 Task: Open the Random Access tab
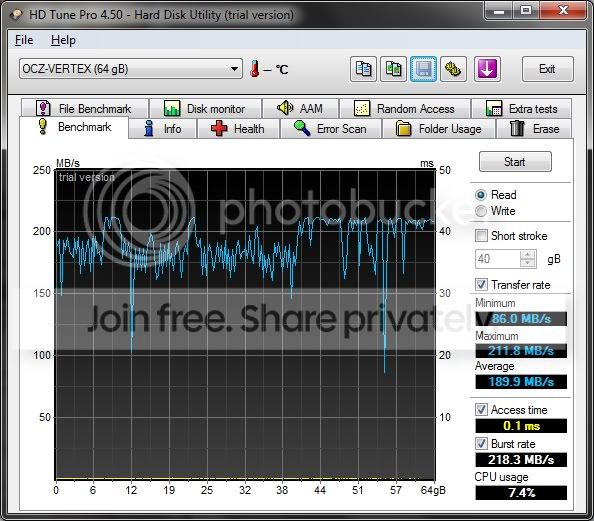pos(405,109)
